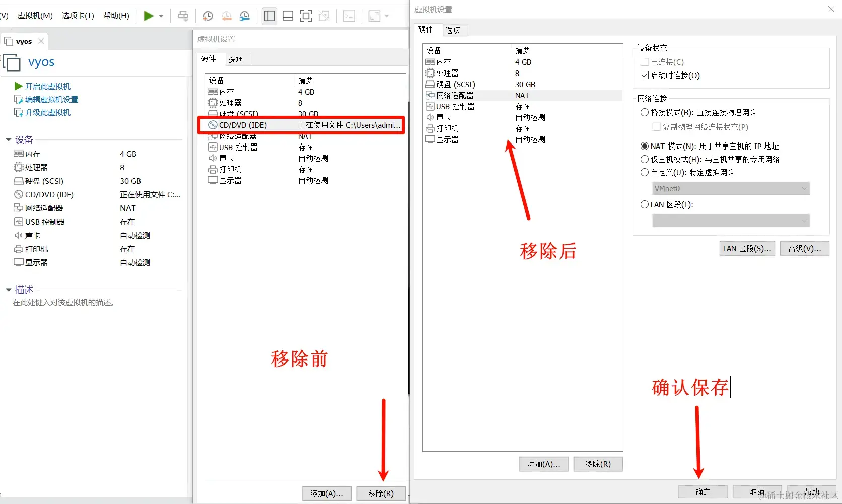Select 自定义(U) 特定虚拟网络 radio button

pyautogui.click(x=644, y=172)
